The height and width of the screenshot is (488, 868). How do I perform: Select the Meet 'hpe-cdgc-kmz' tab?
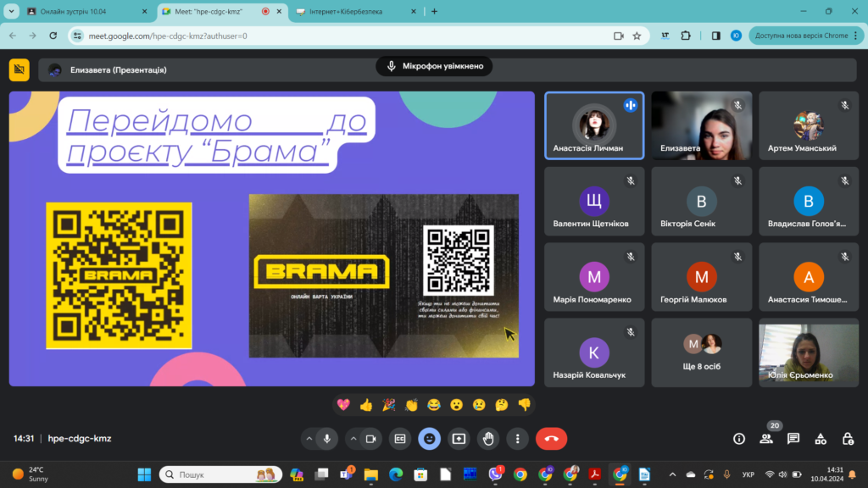click(221, 12)
